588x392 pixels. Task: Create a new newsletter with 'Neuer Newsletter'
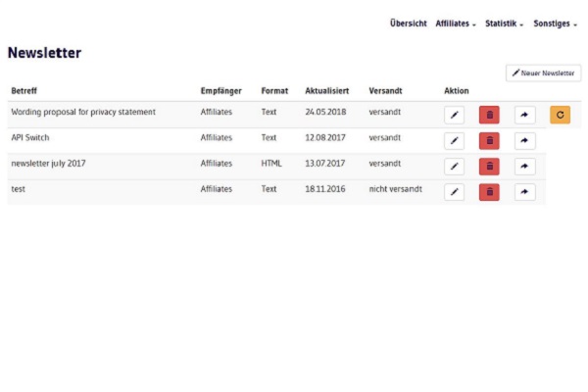pyautogui.click(x=543, y=73)
